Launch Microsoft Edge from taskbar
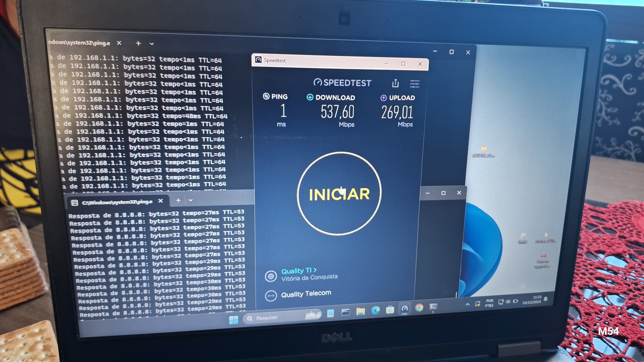The image size is (644, 362). coord(375,310)
